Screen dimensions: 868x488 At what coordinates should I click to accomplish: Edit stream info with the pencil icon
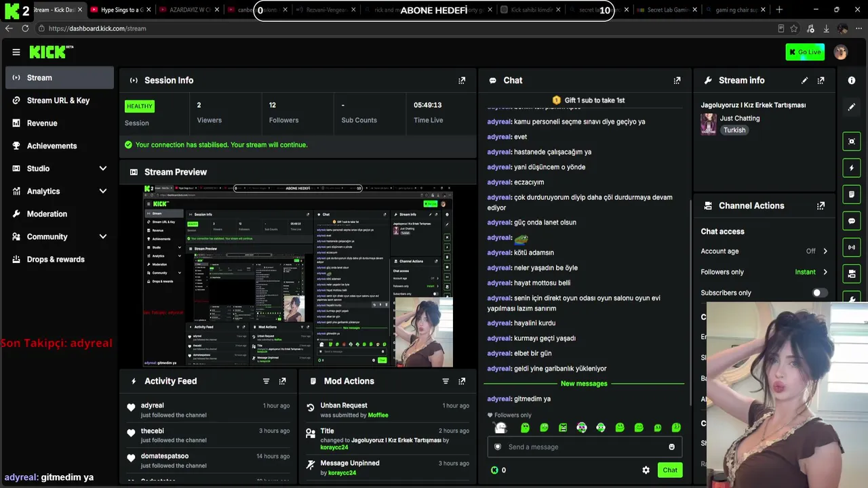[x=804, y=80]
